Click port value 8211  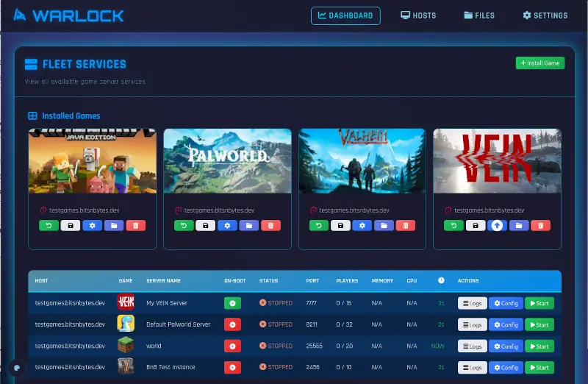(311, 324)
